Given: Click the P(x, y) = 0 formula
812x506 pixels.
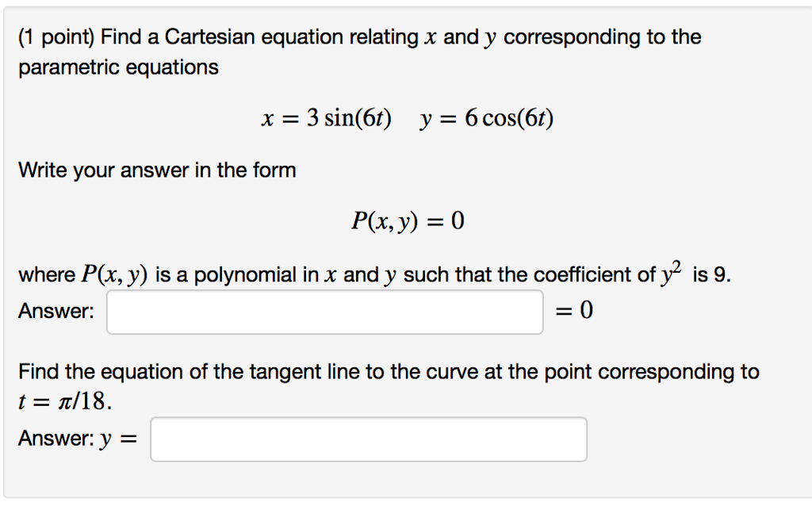Looking at the screenshot, I should (406, 221).
